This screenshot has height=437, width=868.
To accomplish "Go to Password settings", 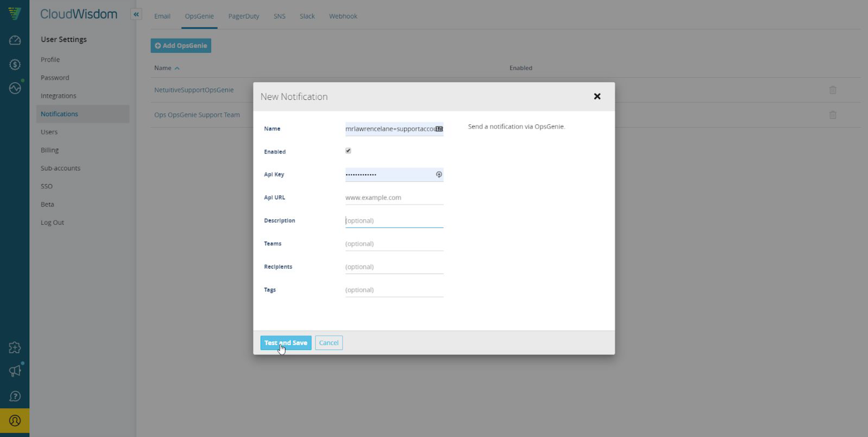I will (55, 78).
